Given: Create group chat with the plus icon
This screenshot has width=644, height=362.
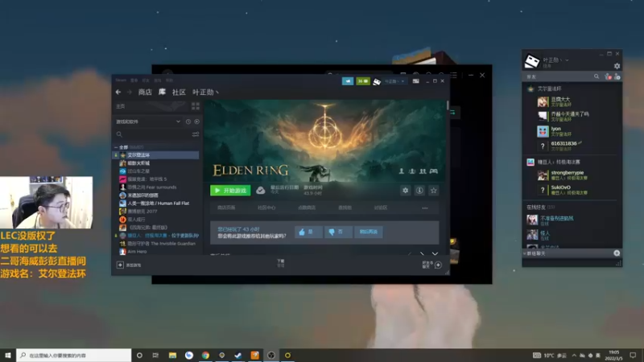Looking at the screenshot, I should click(x=617, y=253).
